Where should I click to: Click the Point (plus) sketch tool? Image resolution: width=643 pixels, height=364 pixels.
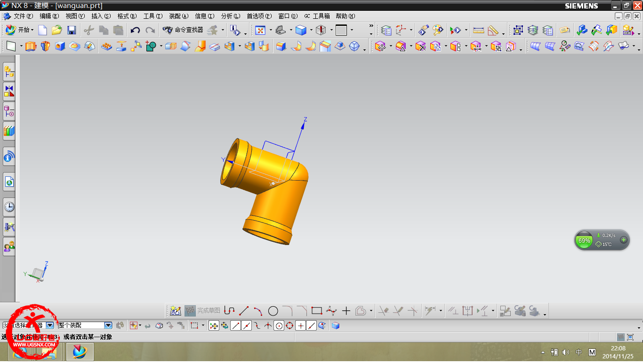[346, 311]
